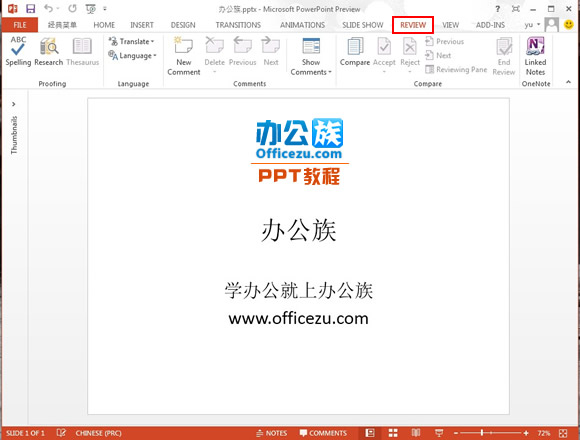Toggle NOTES pane in status bar

272,433
